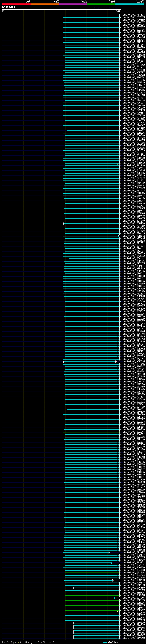Click the yellow gap marker on UniRef100_Q8RVI7 row
The width and height of the screenshot is (146, 644).
coord(117,611)
